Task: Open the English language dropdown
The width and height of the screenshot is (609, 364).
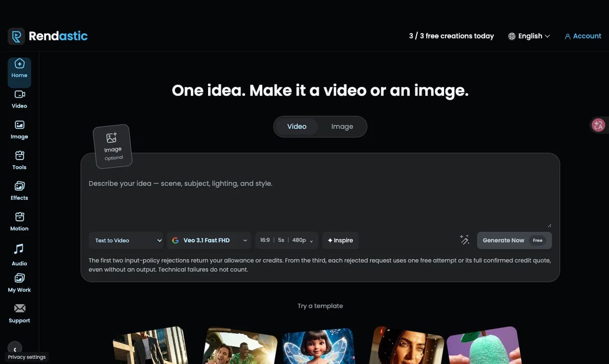Action: pyautogui.click(x=529, y=36)
